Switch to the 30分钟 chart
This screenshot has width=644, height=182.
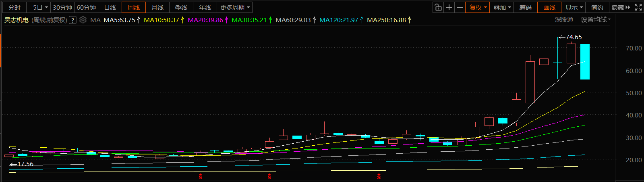point(62,7)
